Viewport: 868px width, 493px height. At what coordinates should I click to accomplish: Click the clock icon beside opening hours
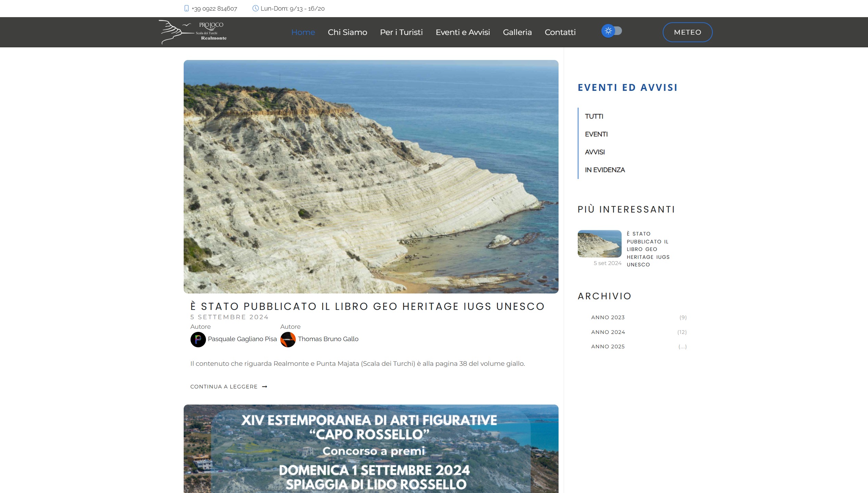tap(255, 8)
